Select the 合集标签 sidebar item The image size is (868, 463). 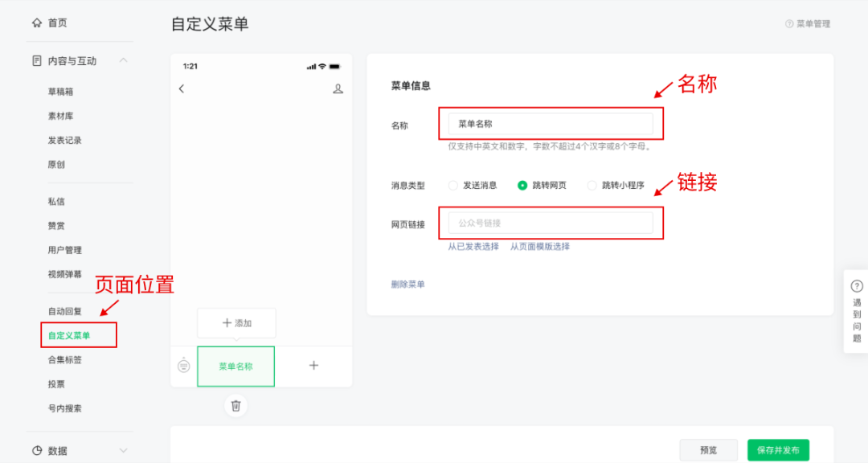point(66,359)
